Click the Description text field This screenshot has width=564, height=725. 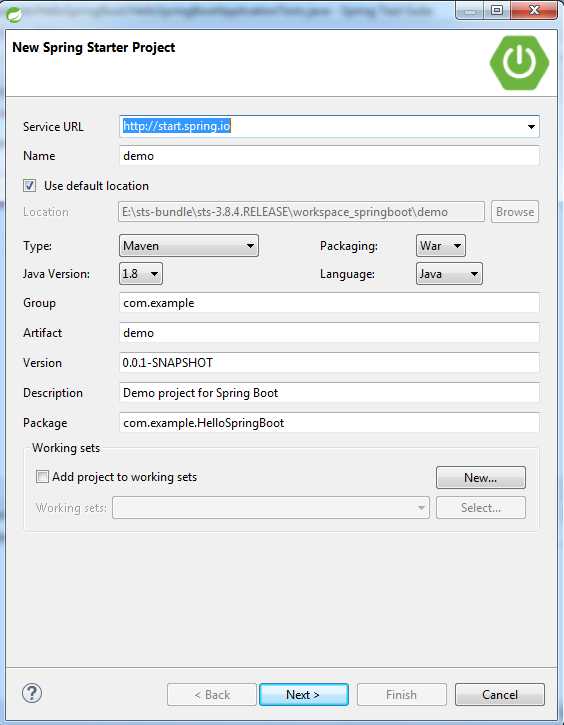coord(329,393)
